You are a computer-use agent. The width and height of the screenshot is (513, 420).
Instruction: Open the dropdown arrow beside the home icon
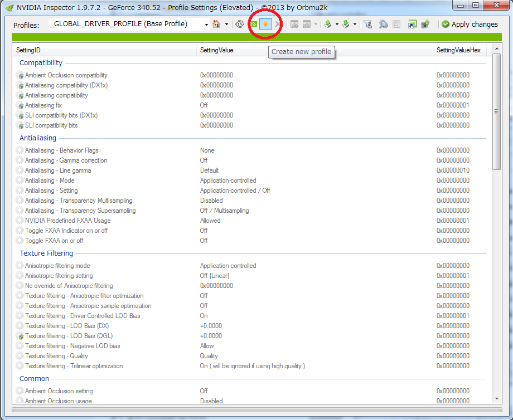coord(226,24)
